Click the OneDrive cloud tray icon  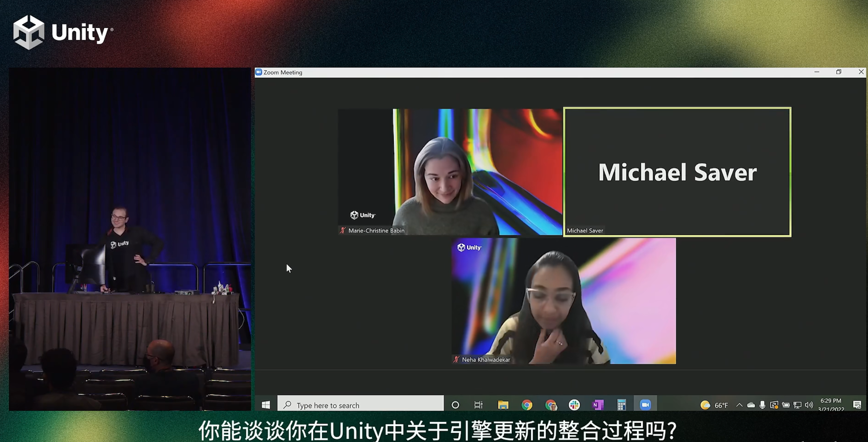click(751, 405)
